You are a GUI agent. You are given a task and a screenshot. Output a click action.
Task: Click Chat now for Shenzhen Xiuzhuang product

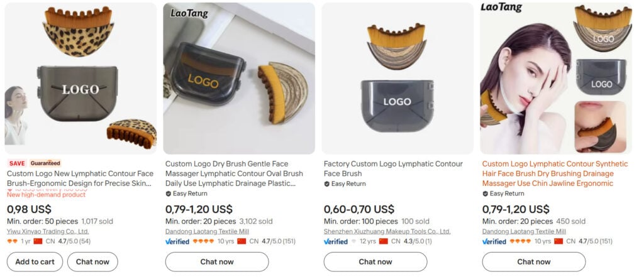point(375,262)
